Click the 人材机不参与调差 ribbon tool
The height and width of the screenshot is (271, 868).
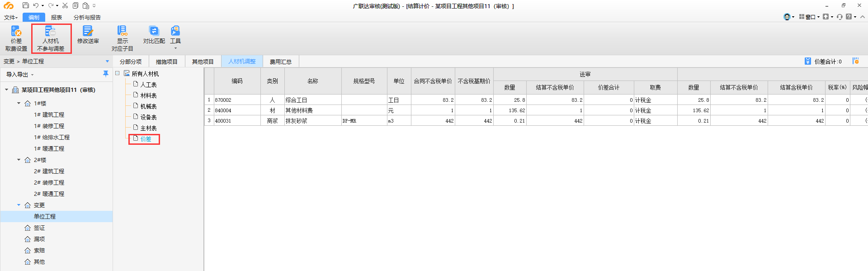click(51, 38)
